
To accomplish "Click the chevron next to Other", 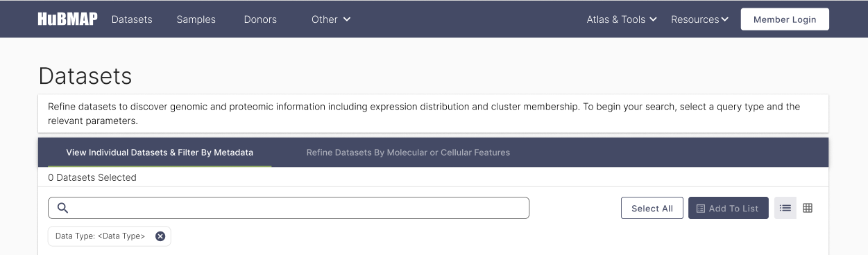I will click(x=347, y=19).
